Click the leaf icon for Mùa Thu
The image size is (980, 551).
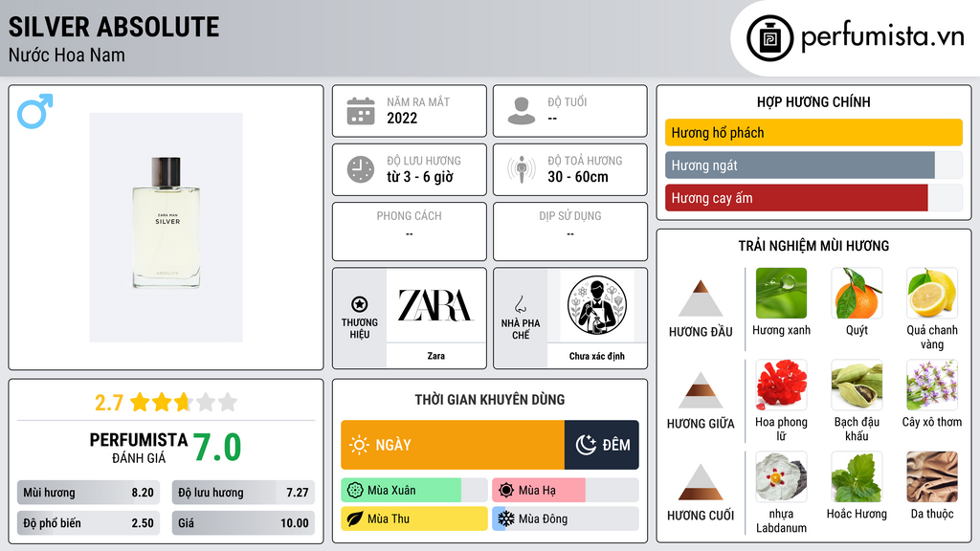pyautogui.click(x=355, y=518)
